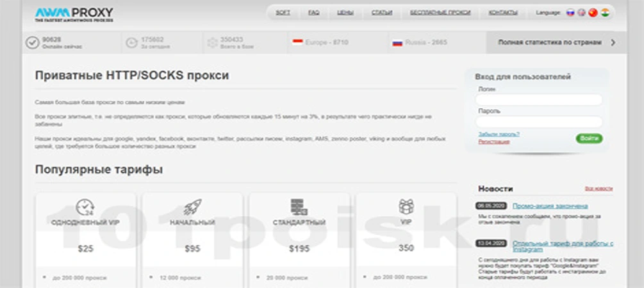The height and width of the screenshot is (288, 644).
Task: Open Полная статистика по странам
Action: [550, 42]
